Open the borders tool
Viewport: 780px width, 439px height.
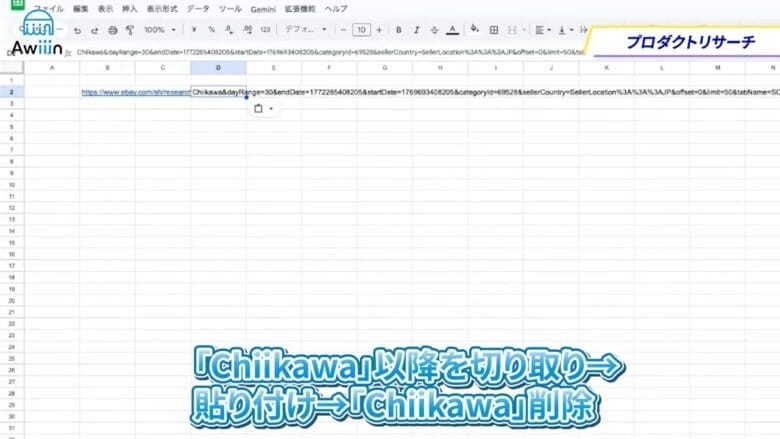[493, 30]
